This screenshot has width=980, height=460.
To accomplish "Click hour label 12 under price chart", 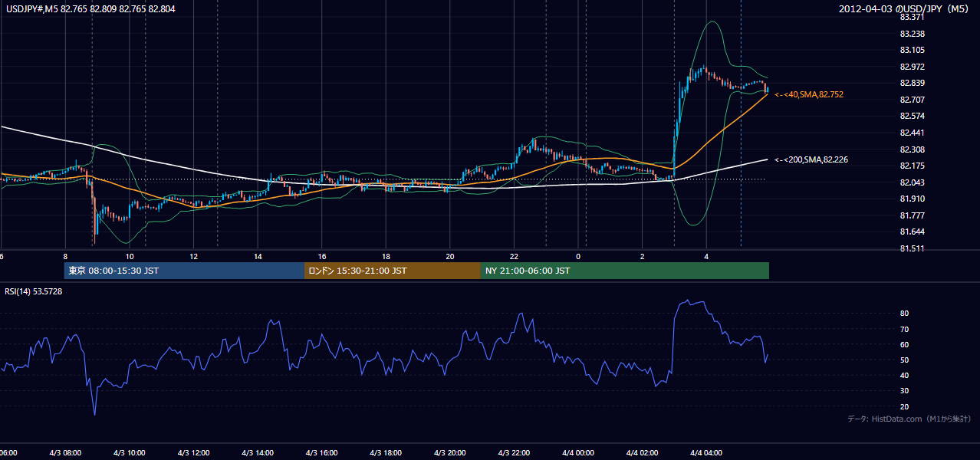I will click(x=194, y=256).
